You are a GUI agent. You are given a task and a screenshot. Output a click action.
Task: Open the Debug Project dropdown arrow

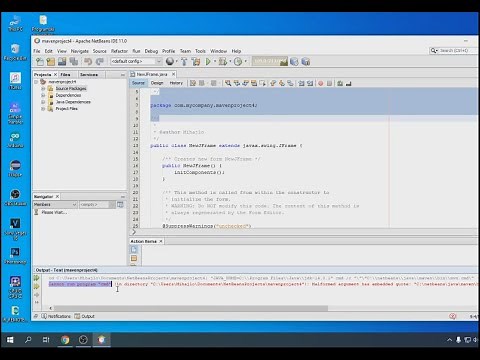click(230, 61)
